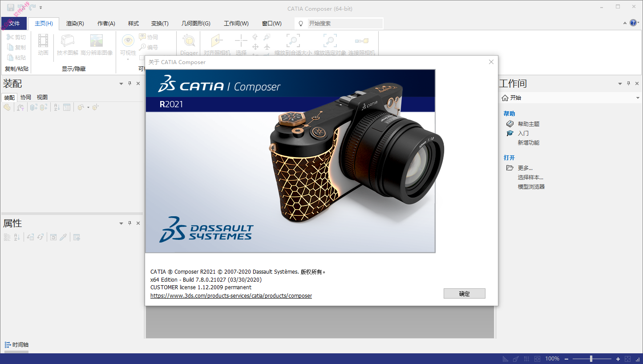Open the 模型浏览器 model browser link
This screenshot has height=364, width=643.
(531, 186)
